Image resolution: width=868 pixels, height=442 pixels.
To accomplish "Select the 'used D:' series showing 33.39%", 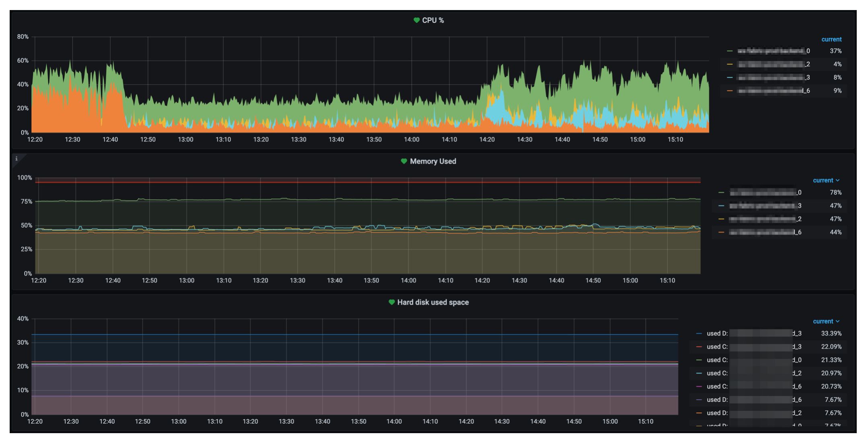I will pos(752,334).
